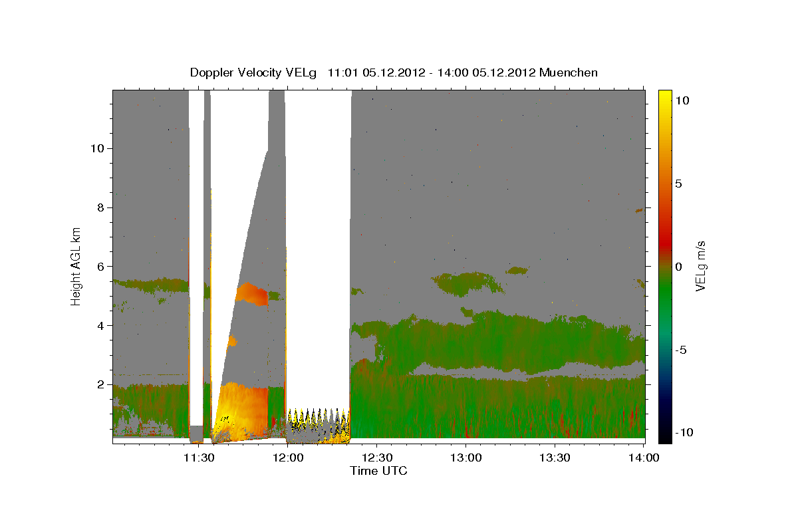
Task: Click the 13:30 time tick label
Action: [x=555, y=458]
